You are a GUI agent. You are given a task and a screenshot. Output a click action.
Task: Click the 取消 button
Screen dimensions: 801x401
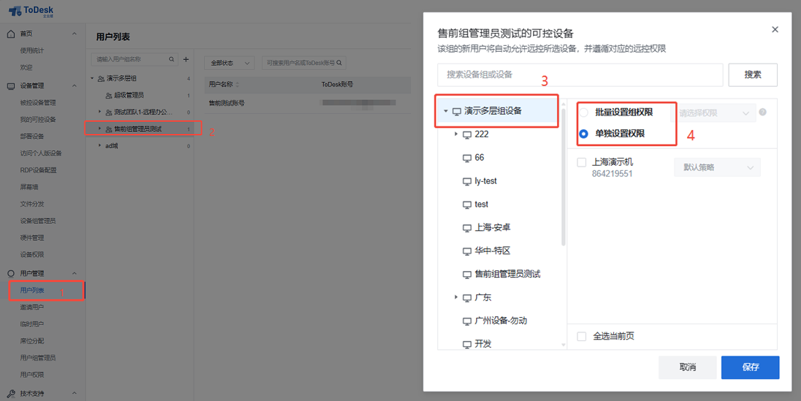(x=687, y=367)
